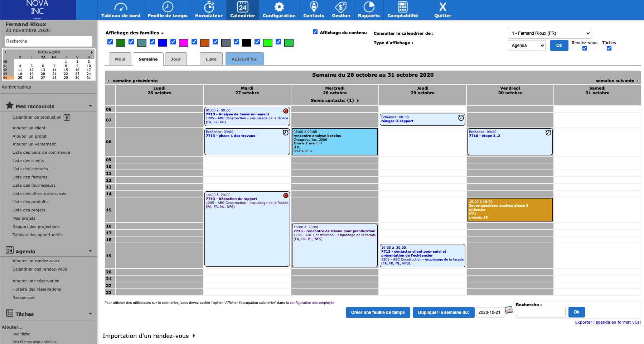644x344 pixels.
Task: Open the Agenda display type dropdown
Action: click(x=527, y=46)
